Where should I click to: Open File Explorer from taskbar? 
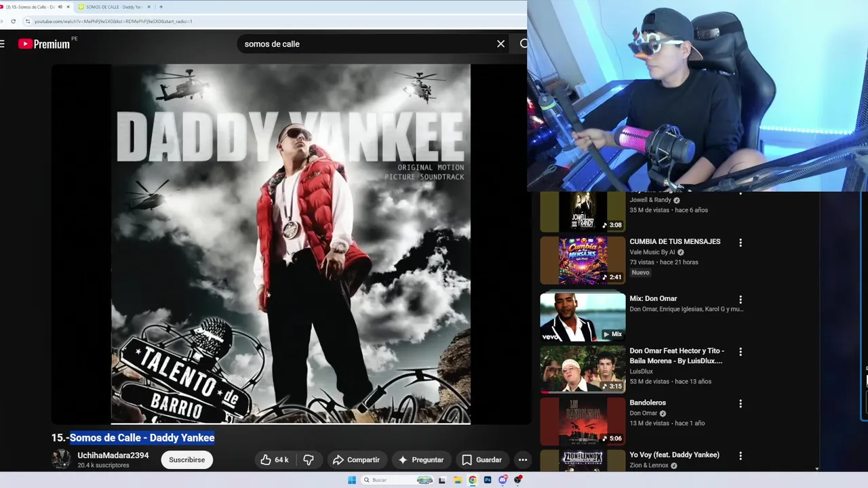coord(458,480)
